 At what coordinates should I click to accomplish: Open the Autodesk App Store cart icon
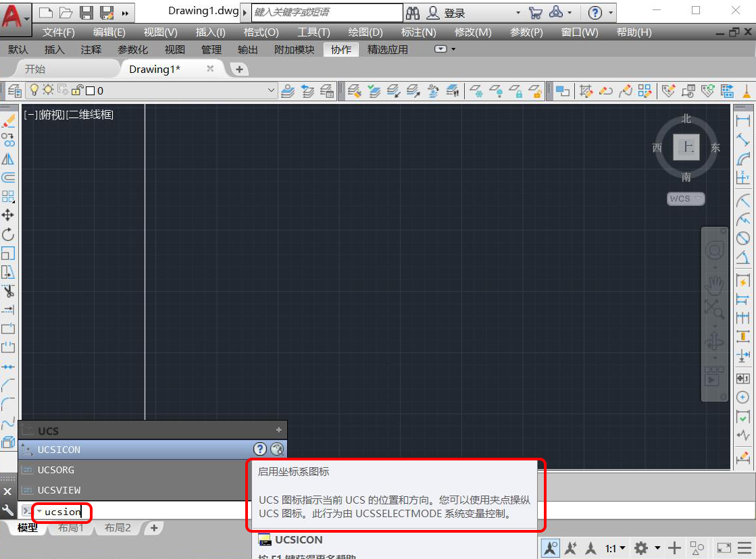click(x=536, y=13)
